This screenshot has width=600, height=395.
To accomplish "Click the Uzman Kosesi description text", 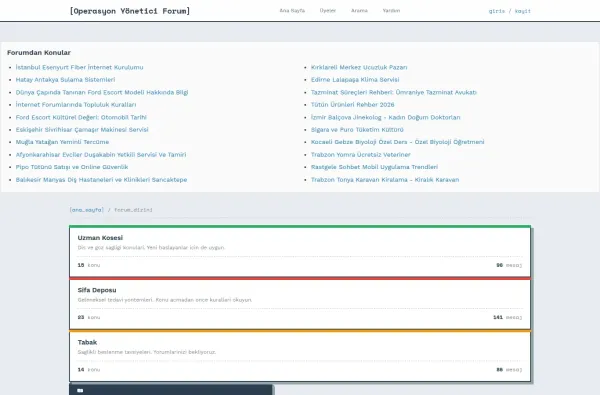I will pos(151,248).
